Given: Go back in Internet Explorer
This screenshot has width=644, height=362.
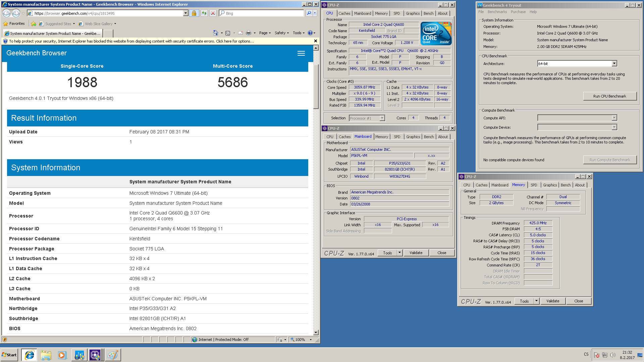Looking at the screenshot, I should tap(6, 13).
